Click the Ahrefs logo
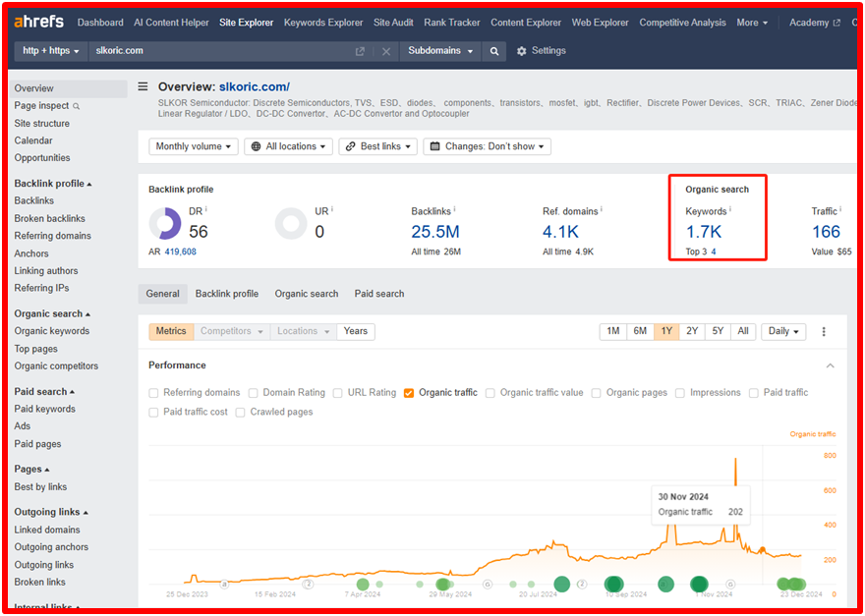 point(39,23)
